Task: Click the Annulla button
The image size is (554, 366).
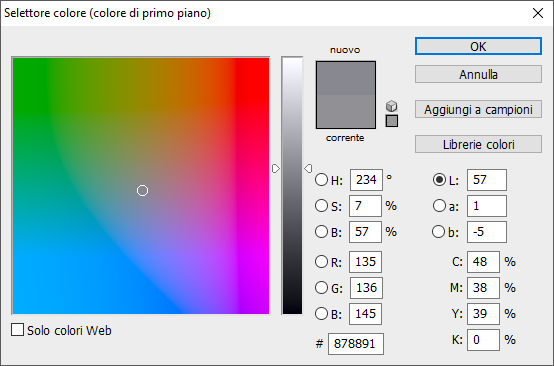Action: coord(478,74)
